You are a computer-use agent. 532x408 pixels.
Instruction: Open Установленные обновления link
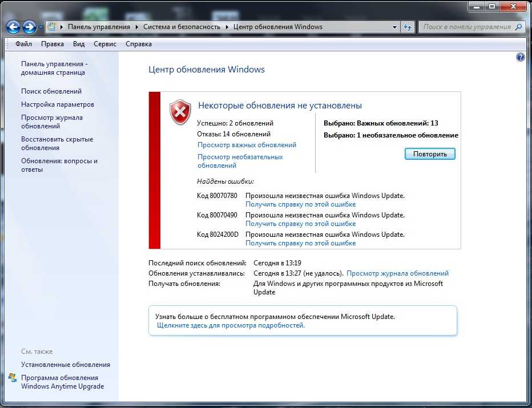coord(66,365)
